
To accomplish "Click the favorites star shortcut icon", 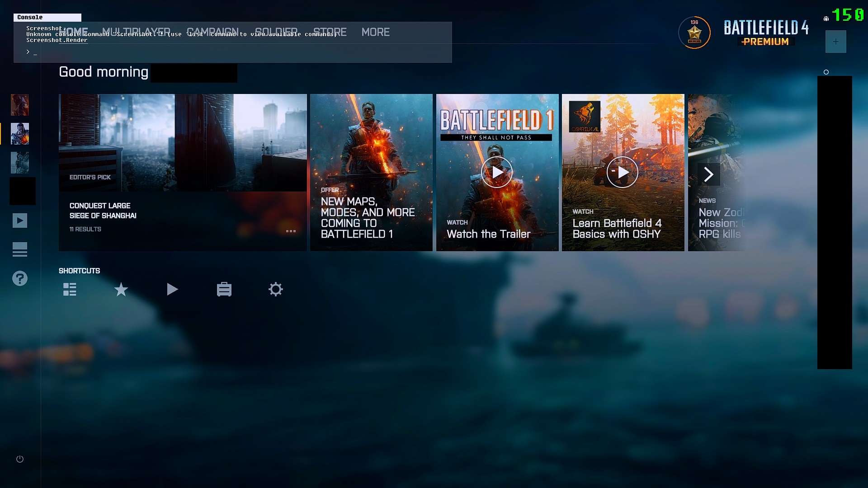I will pos(121,289).
